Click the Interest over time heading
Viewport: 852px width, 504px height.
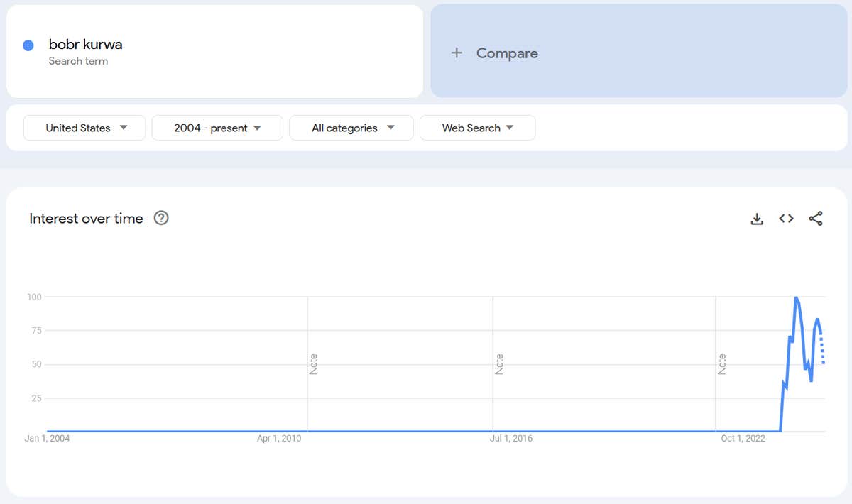(86, 219)
